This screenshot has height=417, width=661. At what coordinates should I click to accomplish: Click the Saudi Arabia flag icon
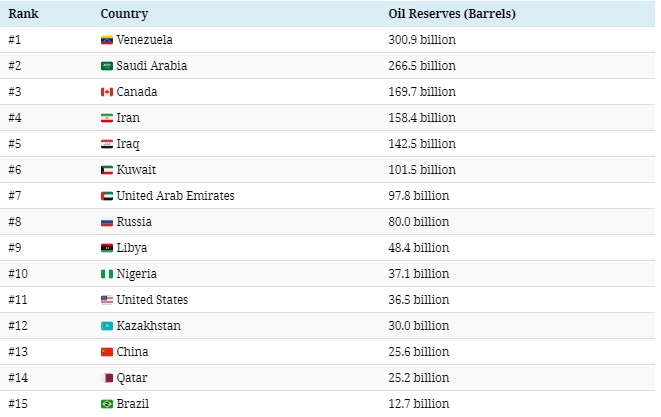click(x=107, y=66)
